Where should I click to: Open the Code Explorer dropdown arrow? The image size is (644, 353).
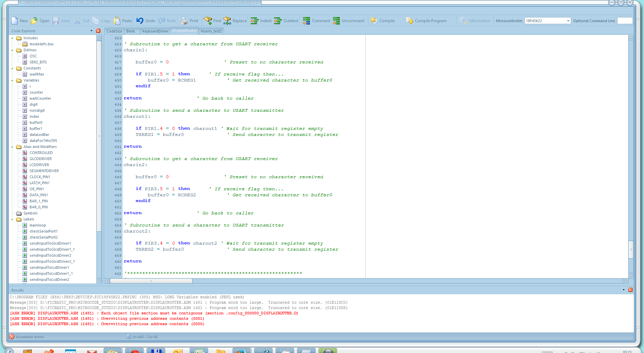pyautogui.click(x=91, y=31)
